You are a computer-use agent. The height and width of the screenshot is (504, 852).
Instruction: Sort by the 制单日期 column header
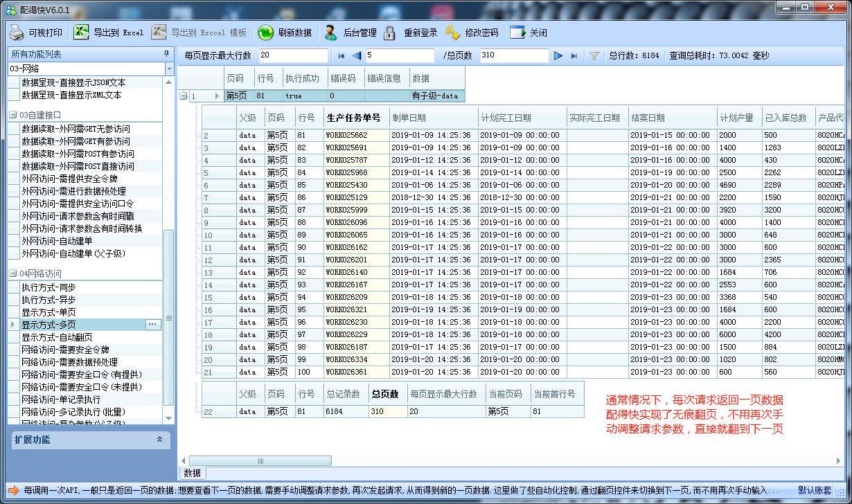(433, 118)
